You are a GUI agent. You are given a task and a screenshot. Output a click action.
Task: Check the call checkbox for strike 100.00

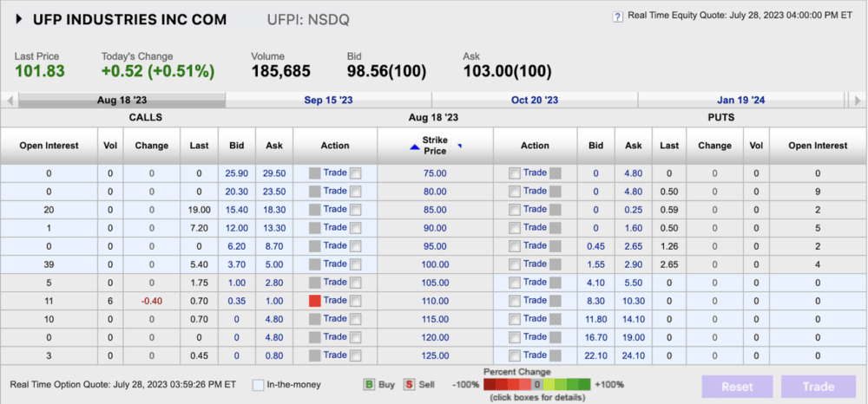(x=355, y=264)
